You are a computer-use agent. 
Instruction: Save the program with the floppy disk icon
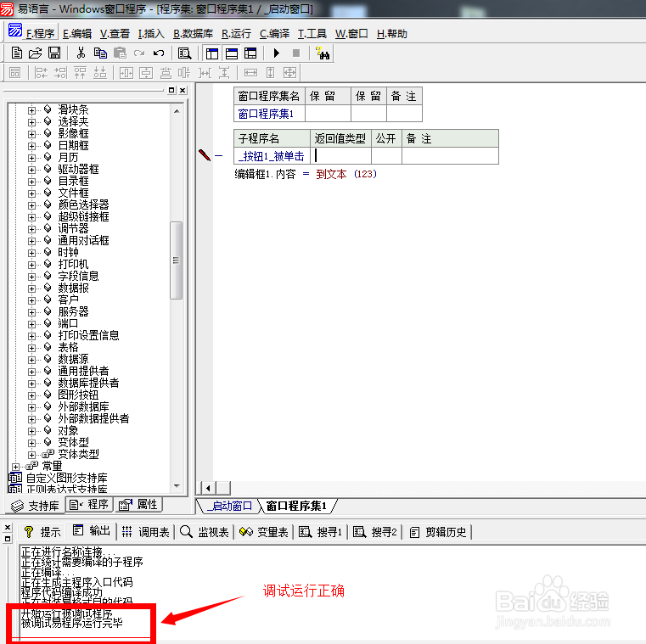[54, 53]
